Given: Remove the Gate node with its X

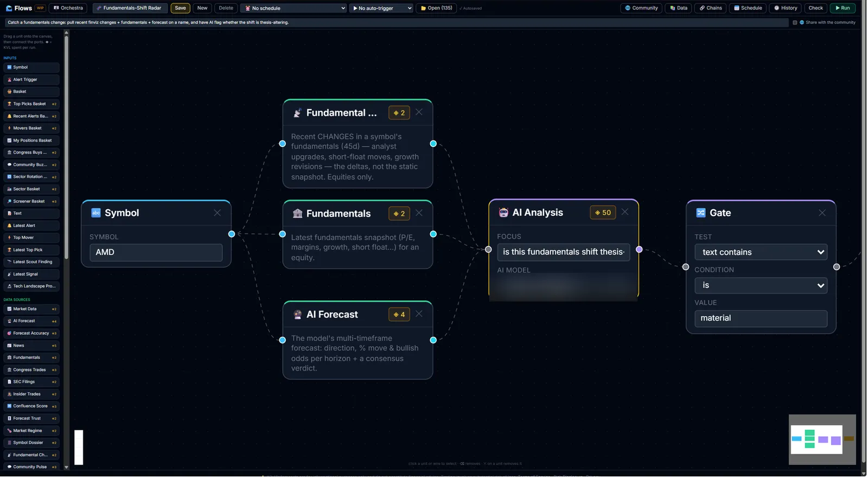Looking at the screenshot, I should pyautogui.click(x=822, y=213).
